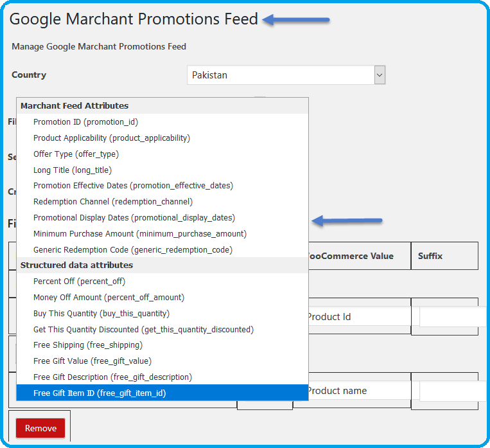
Task: Choose Generic Redemption Code option
Action: [x=162, y=249]
